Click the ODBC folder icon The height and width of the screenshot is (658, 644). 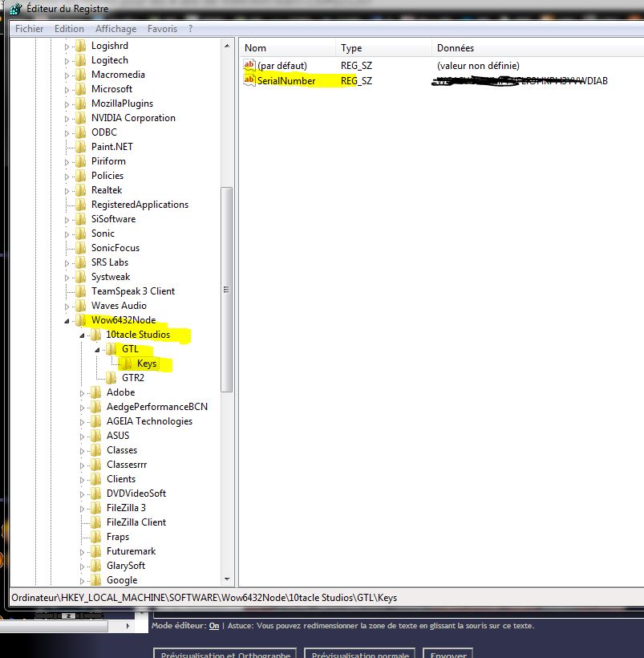(x=80, y=132)
